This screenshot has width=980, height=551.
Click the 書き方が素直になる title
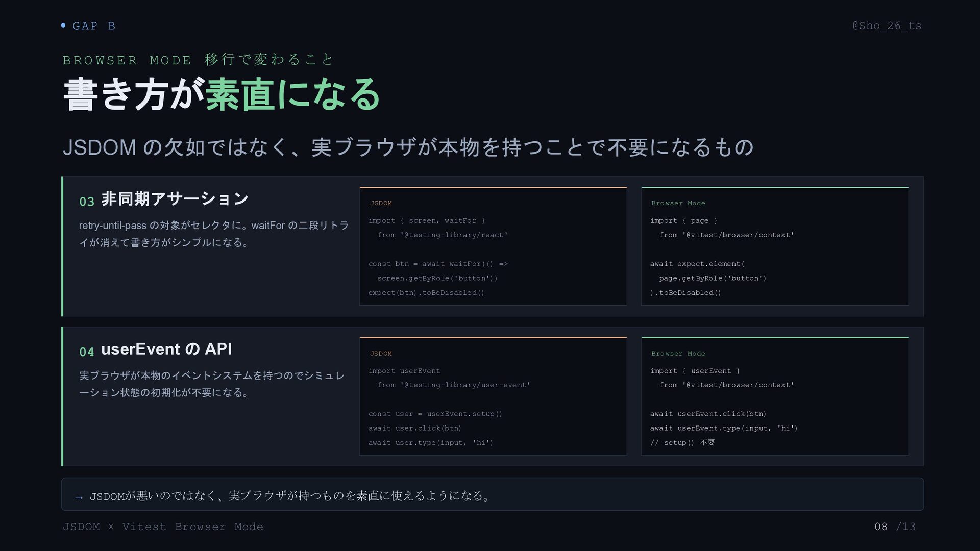(222, 94)
